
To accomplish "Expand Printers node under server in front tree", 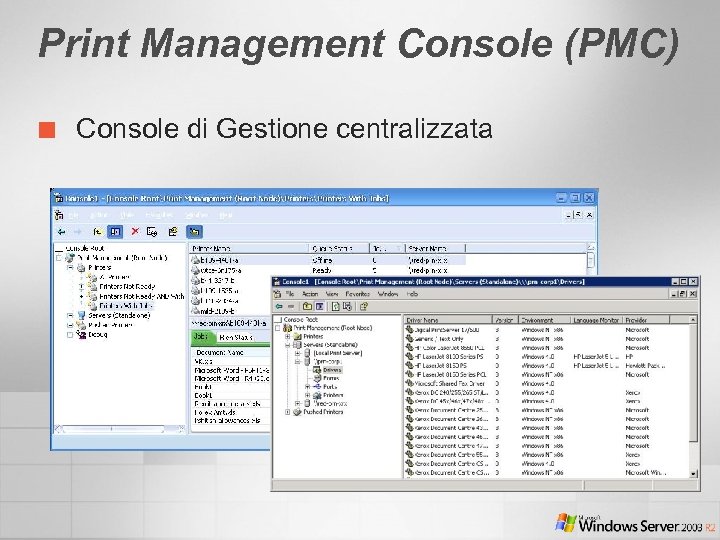I will (307, 395).
